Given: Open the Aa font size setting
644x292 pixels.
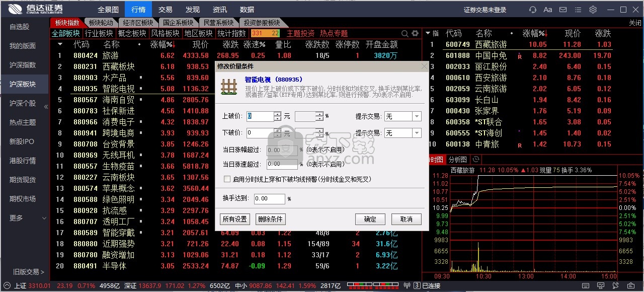Looking at the screenshot, I should tap(548, 10).
